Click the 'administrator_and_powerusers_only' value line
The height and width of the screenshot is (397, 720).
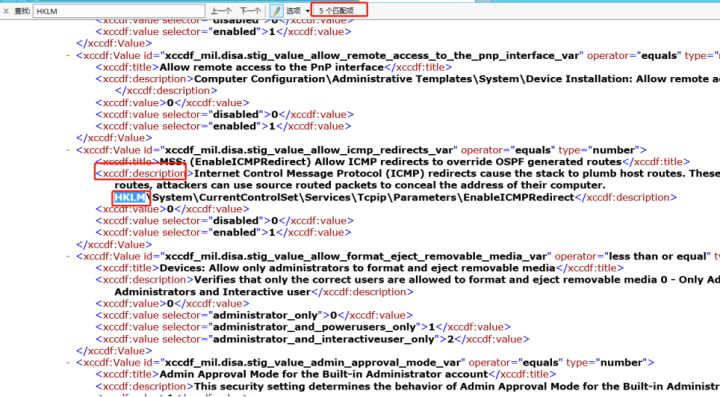click(303, 327)
